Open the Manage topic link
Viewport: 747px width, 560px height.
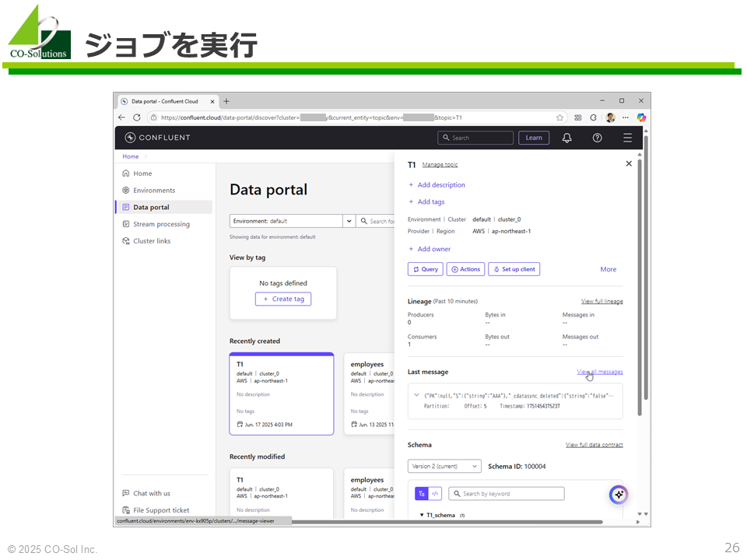440,165
